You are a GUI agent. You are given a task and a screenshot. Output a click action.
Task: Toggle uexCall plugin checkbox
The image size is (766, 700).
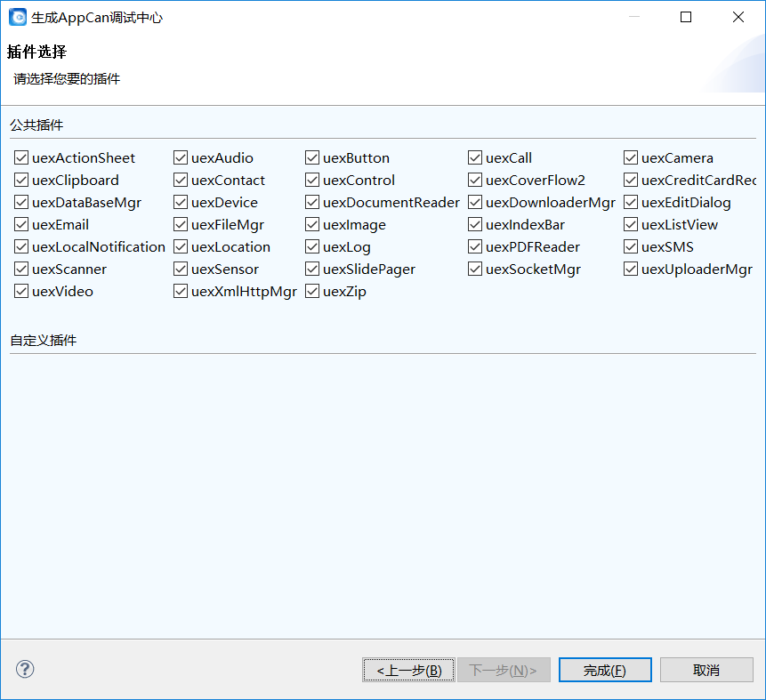click(475, 157)
